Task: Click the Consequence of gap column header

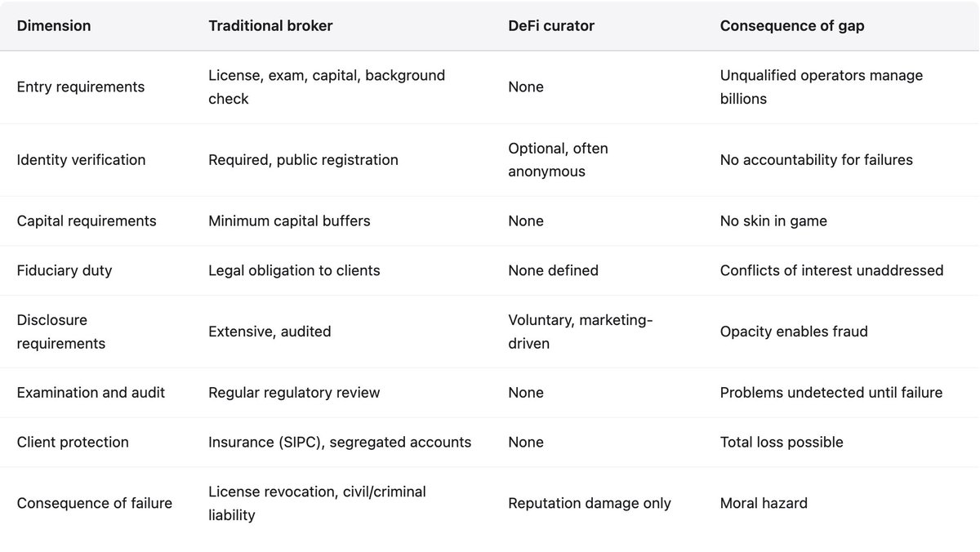Action: click(x=792, y=25)
